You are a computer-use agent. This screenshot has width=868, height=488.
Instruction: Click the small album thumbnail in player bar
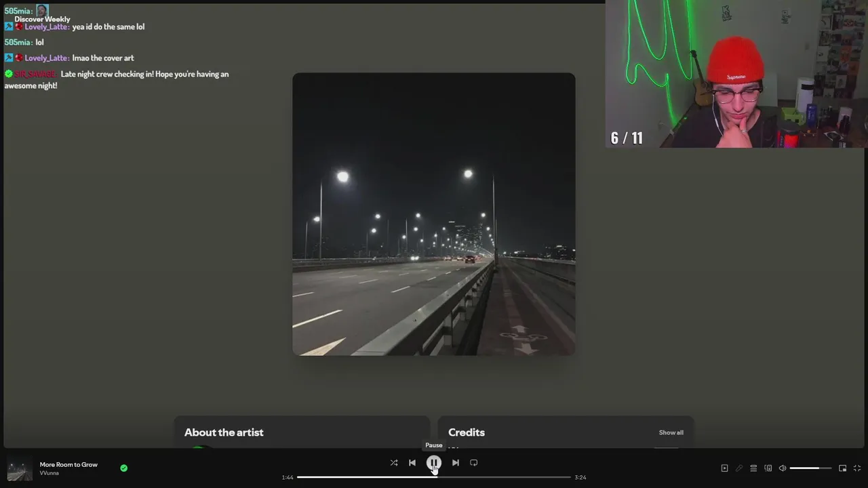(x=20, y=468)
